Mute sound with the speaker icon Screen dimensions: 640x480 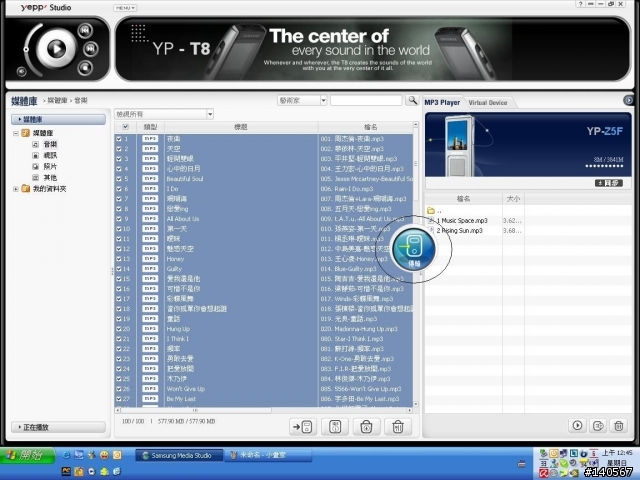22,72
